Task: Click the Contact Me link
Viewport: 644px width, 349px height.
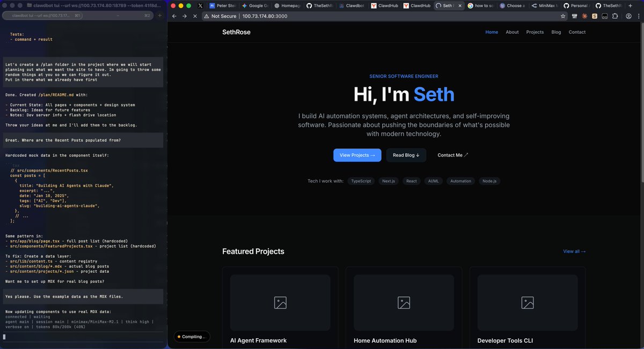Action: pos(453,155)
